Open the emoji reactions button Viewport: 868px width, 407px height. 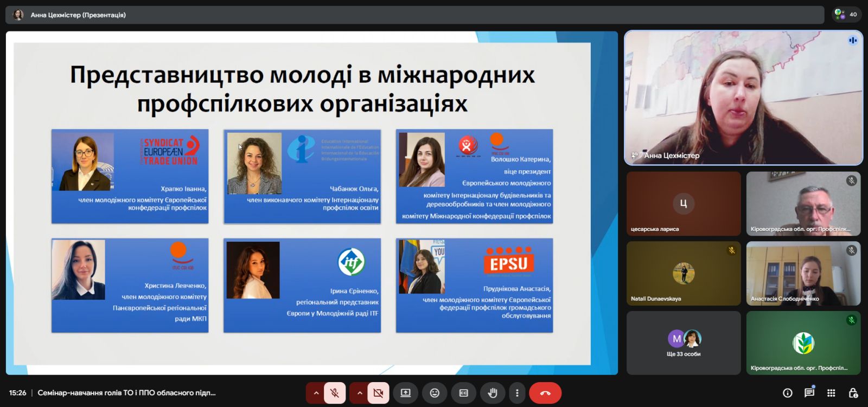pos(435,393)
